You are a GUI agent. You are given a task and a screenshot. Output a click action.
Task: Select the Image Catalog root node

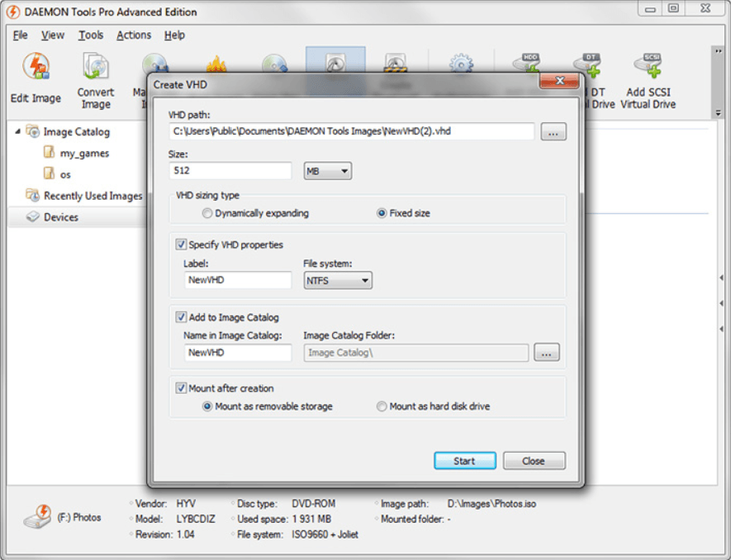click(68, 132)
